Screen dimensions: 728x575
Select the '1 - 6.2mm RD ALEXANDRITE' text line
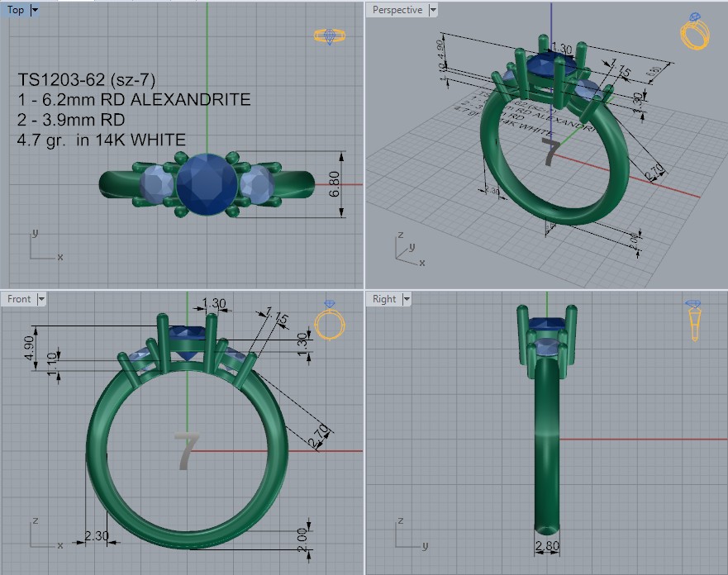coord(134,100)
